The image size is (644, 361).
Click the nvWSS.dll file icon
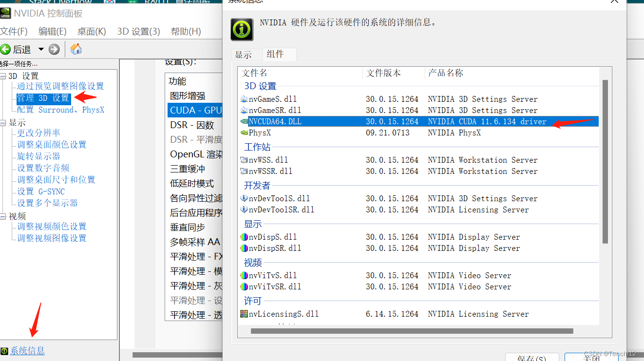click(x=244, y=160)
